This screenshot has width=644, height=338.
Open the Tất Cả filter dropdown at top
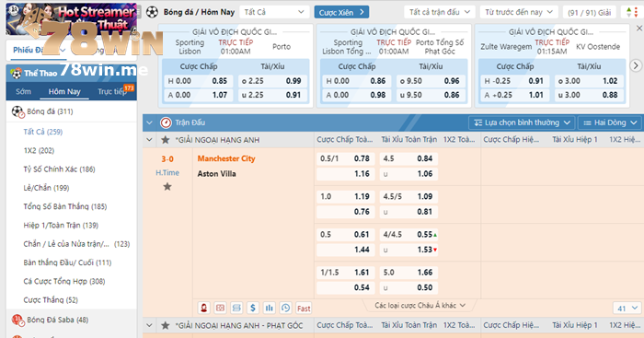[274, 12]
